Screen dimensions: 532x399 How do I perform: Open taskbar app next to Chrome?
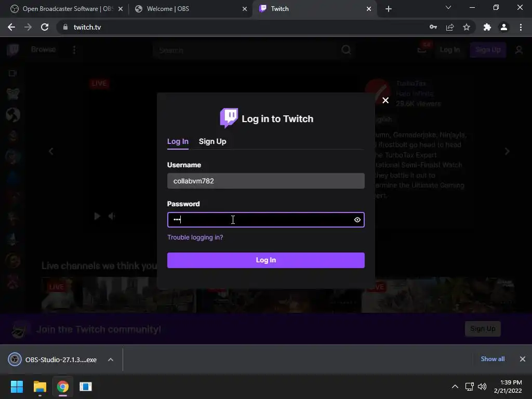[86, 387]
